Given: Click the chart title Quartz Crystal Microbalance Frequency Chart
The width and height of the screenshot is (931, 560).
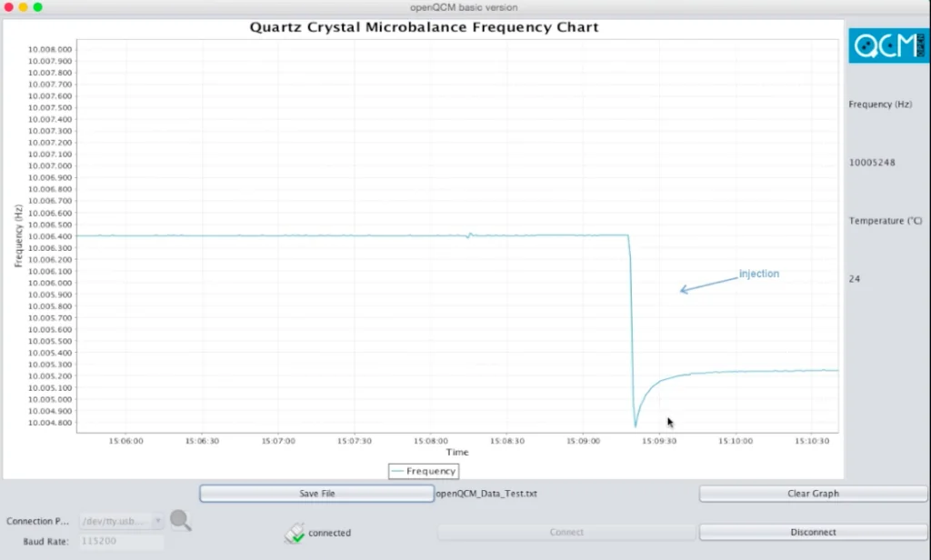Looking at the screenshot, I should click(424, 27).
